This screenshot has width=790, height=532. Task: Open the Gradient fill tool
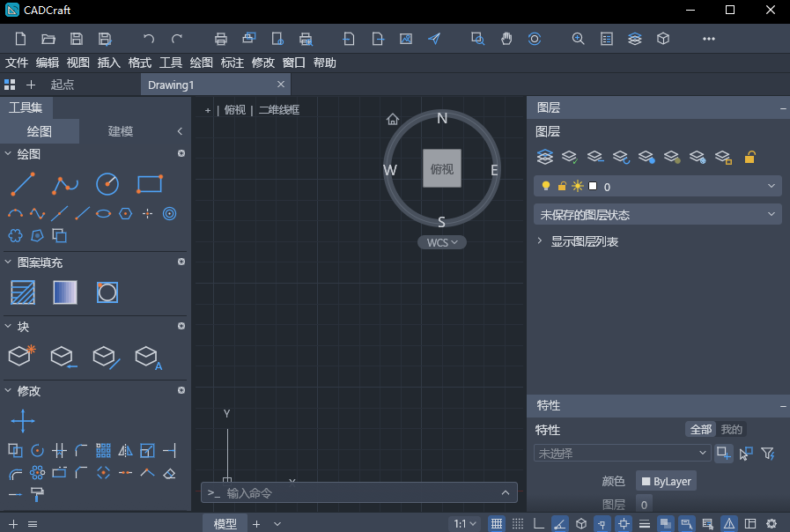pos(65,292)
